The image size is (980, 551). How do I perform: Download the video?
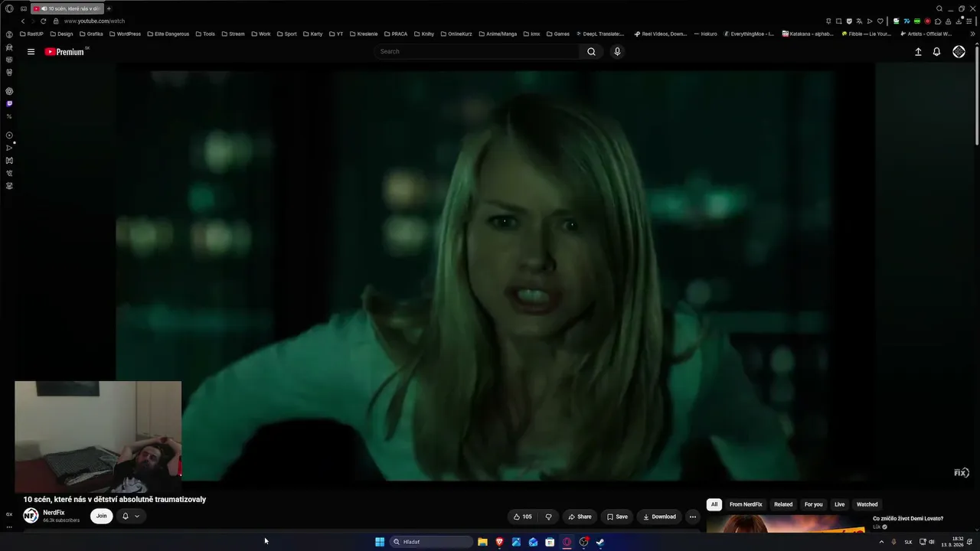click(659, 517)
